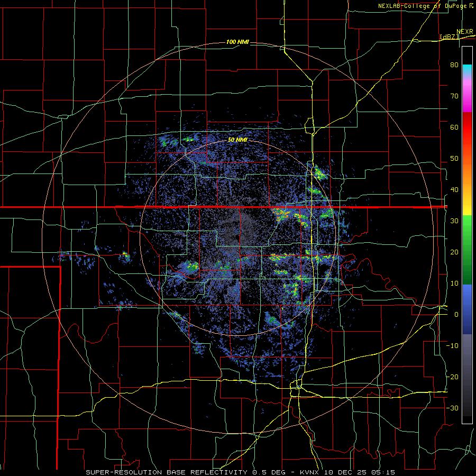Click the 30 value on color scale
The height and width of the screenshot is (476, 476).
click(454, 221)
